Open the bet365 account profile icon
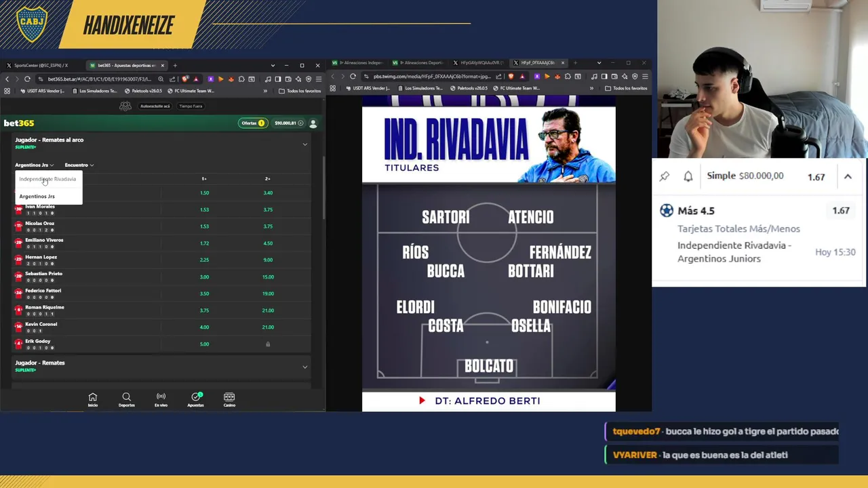Viewport: 868px width, 488px height. (313, 123)
